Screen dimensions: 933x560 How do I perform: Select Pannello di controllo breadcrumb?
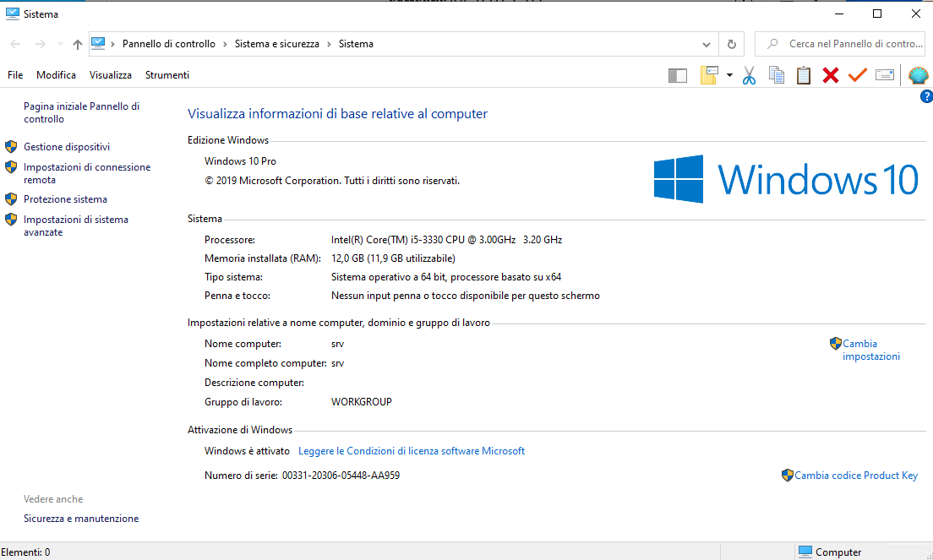(169, 44)
